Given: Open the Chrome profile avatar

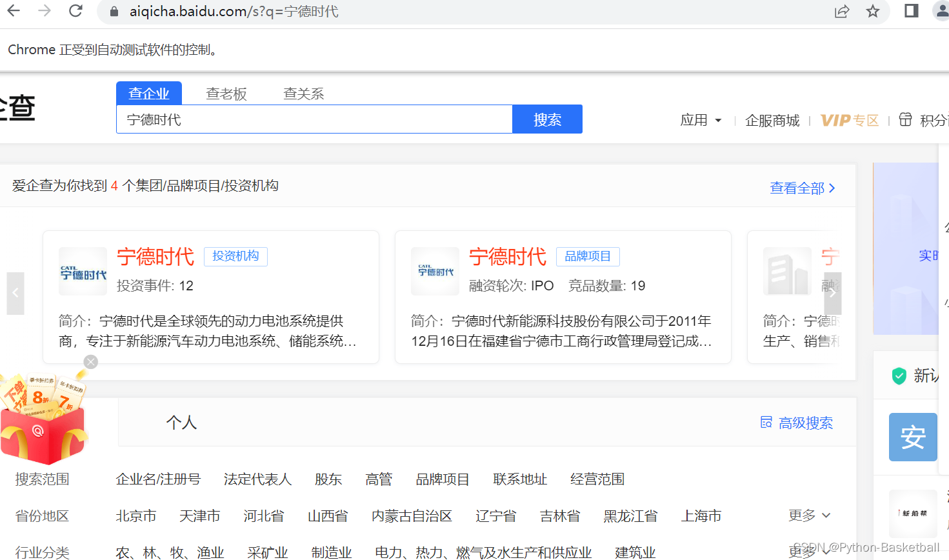Looking at the screenshot, I should (x=942, y=11).
